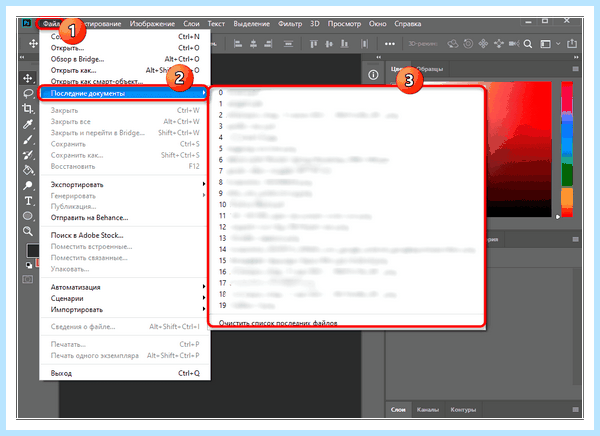The width and height of the screenshot is (600, 436).
Task: Select the Type tool
Action: click(28, 201)
